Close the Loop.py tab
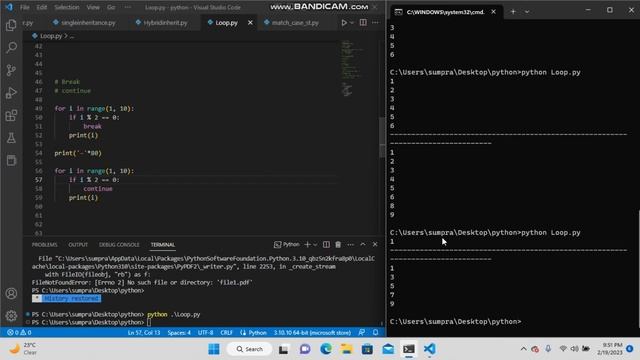The image size is (640, 360). 250,22
